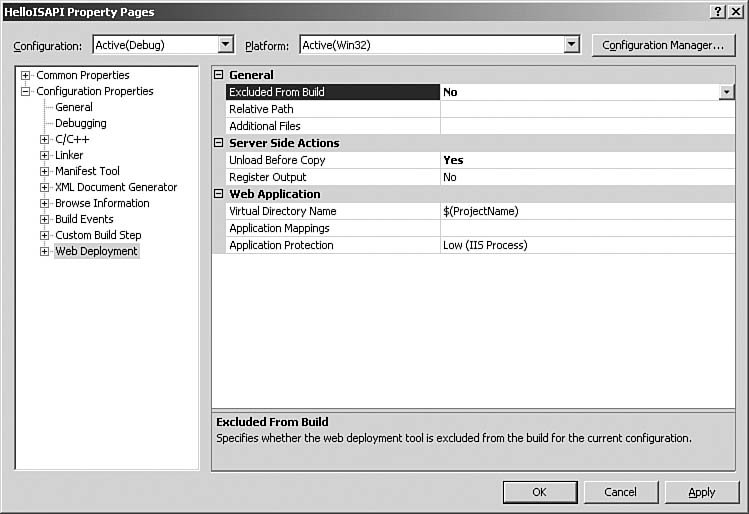The width and height of the screenshot is (749, 514).
Task: Expand the Linker tree node
Action: point(44,155)
